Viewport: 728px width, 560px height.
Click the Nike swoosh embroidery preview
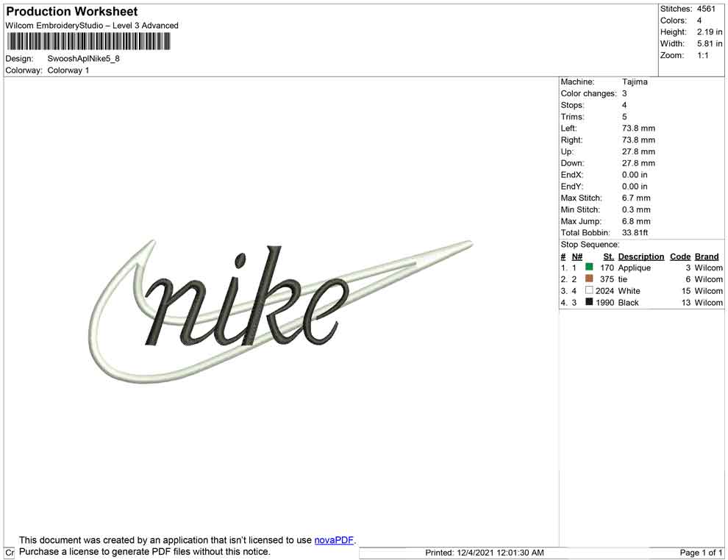coord(280,311)
